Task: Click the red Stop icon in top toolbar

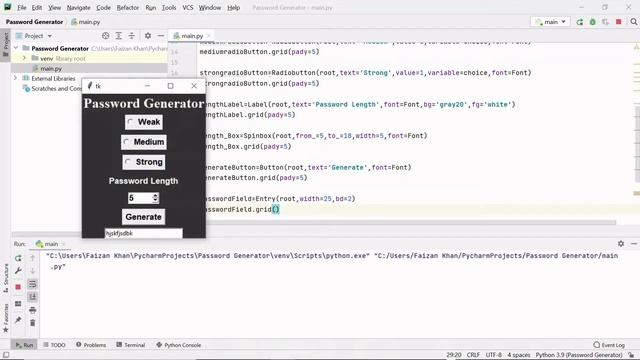Action: (x=619, y=22)
